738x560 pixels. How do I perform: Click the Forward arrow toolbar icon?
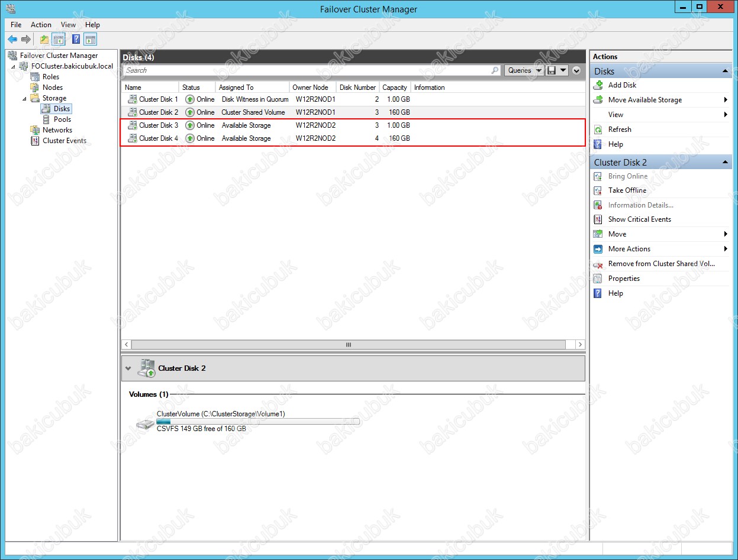point(26,40)
